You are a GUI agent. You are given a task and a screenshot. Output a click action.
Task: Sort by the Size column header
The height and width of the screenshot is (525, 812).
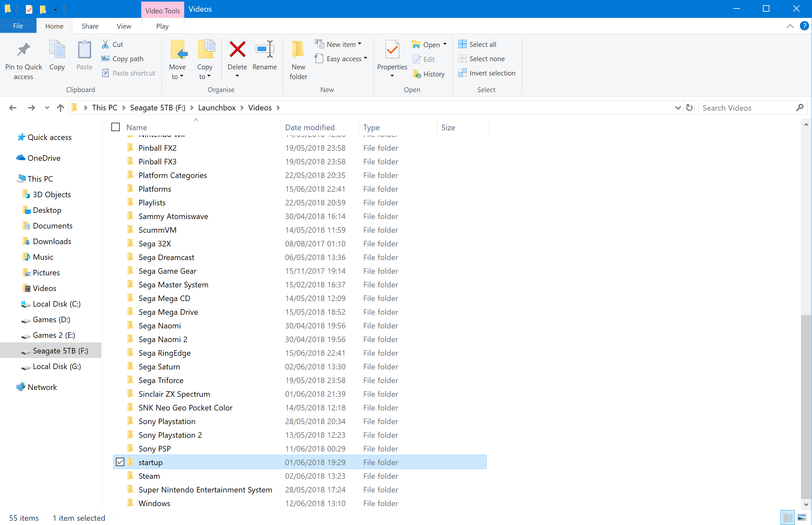click(x=463, y=127)
